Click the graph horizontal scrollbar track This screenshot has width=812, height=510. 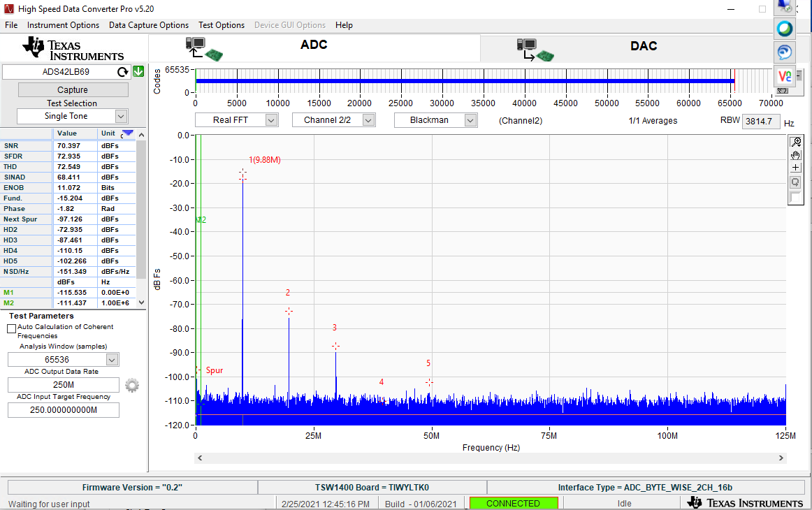click(x=491, y=458)
